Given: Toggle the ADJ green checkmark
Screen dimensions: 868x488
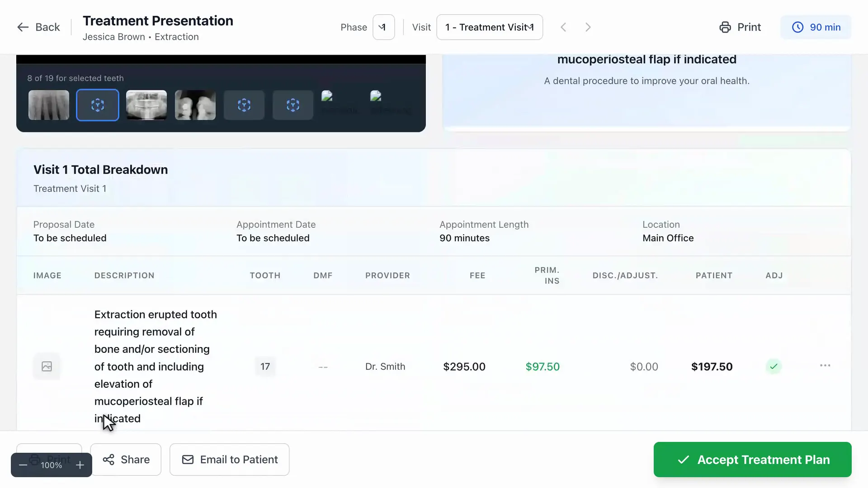Looking at the screenshot, I should click(x=774, y=366).
